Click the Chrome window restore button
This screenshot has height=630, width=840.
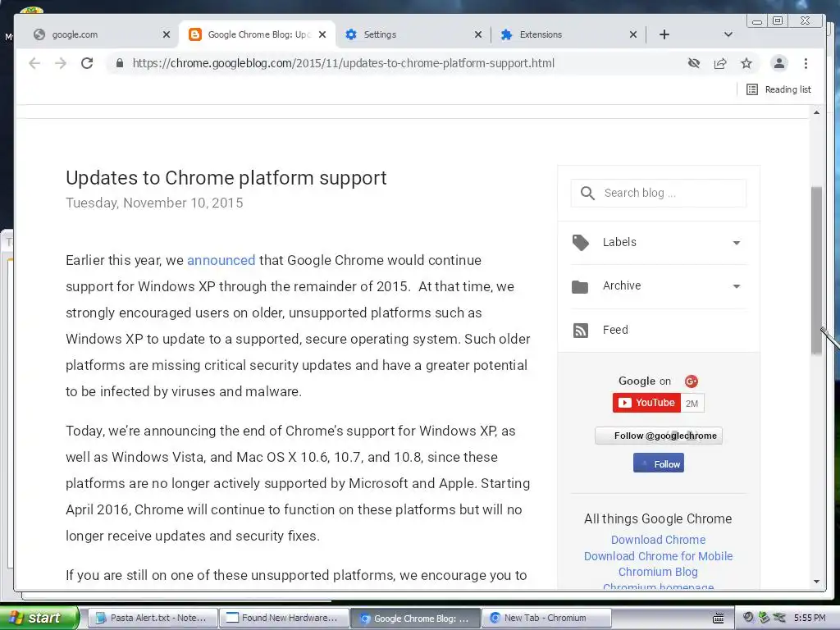click(778, 21)
